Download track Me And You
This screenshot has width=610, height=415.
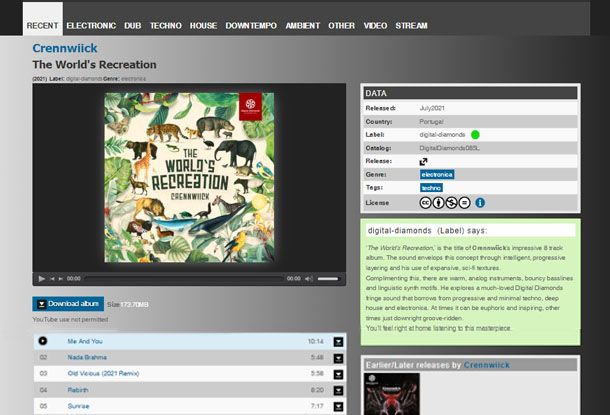coord(338,342)
